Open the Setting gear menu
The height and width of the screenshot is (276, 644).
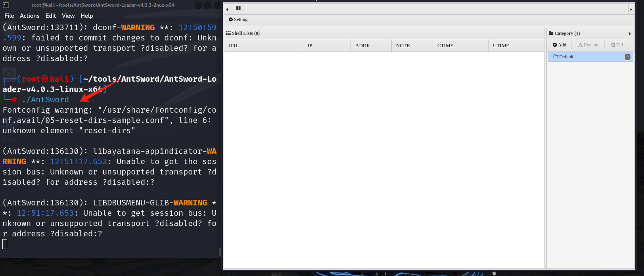click(x=238, y=19)
